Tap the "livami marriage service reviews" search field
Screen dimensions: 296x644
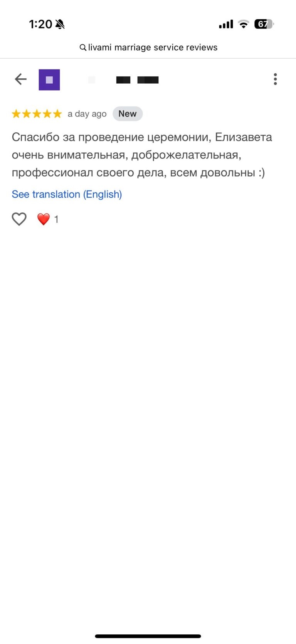153,47
